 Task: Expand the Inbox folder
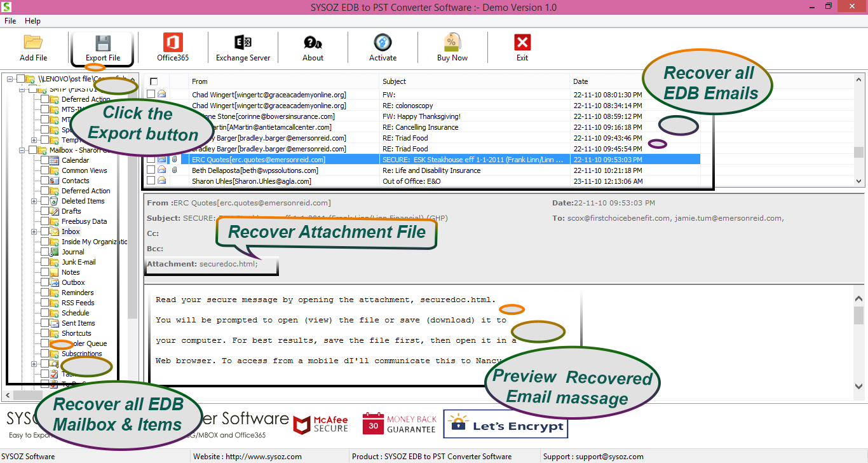point(34,231)
